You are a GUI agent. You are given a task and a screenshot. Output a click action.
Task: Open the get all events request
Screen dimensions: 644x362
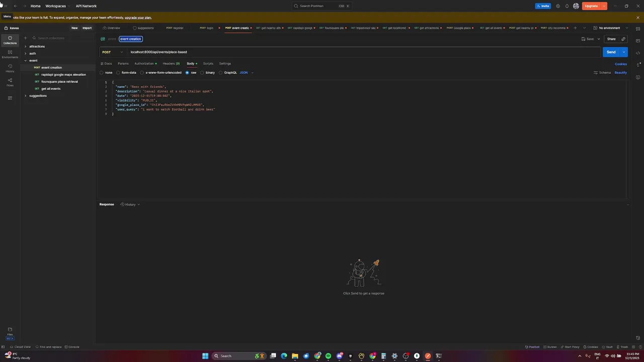coord(51,88)
